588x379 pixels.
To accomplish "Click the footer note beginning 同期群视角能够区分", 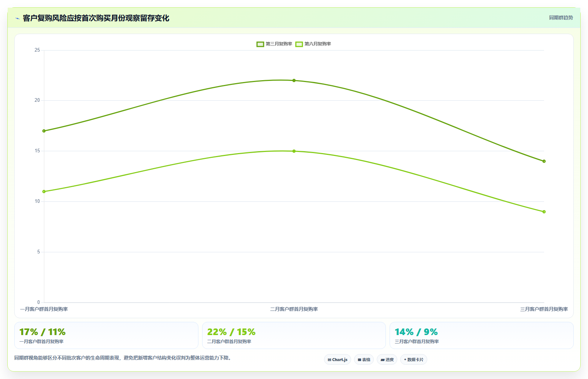I will (x=123, y=358).
